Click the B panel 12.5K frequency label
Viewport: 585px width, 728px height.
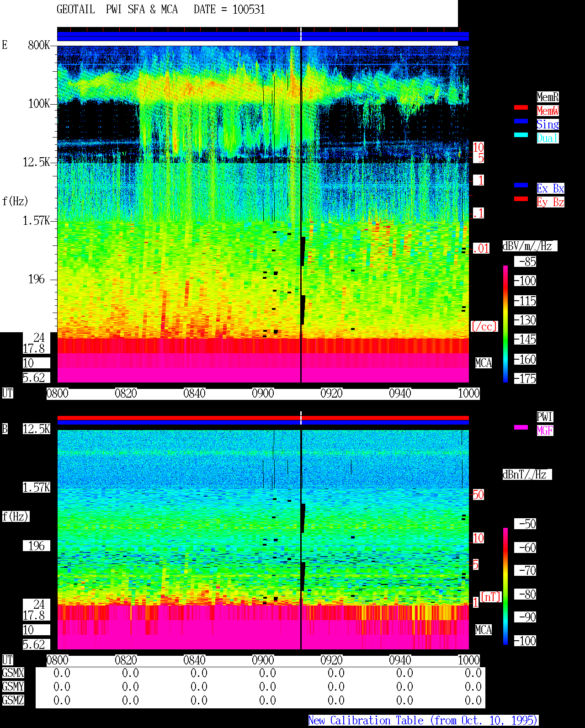(37, 429)
